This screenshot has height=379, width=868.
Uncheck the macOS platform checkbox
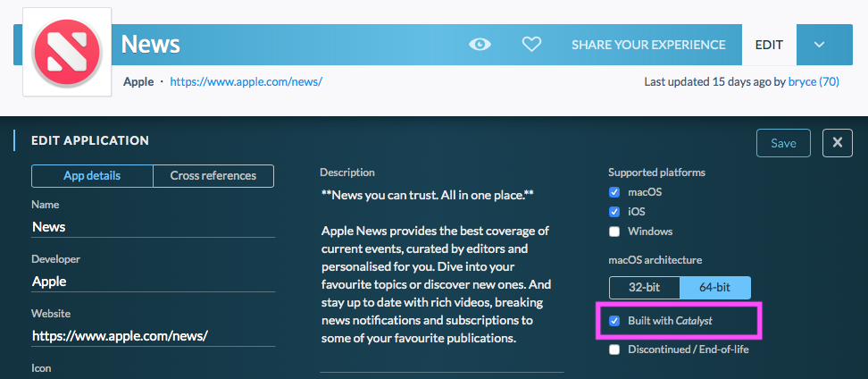point(613,192)
